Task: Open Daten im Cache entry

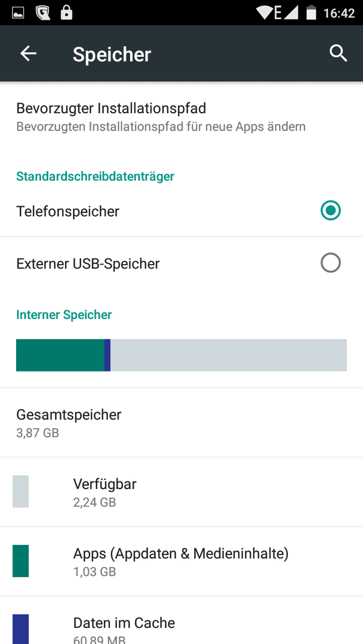Action: click(181, 621)
